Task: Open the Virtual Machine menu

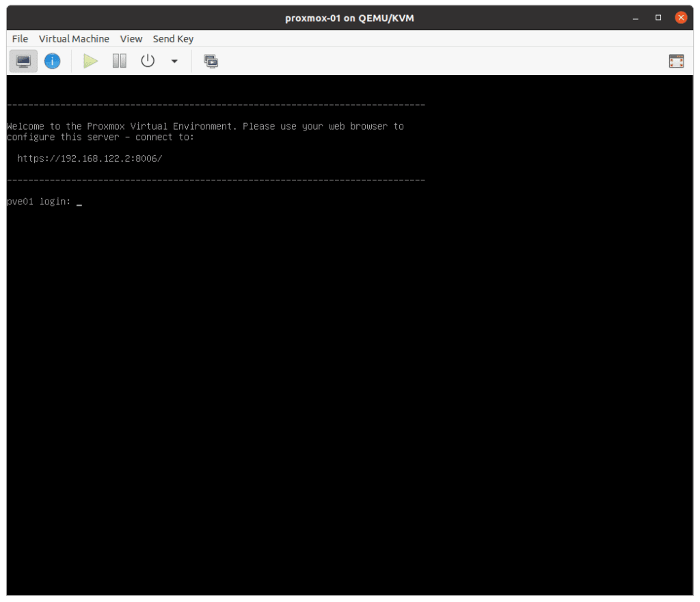Action: pyautogui.click(x=74, y=39)
